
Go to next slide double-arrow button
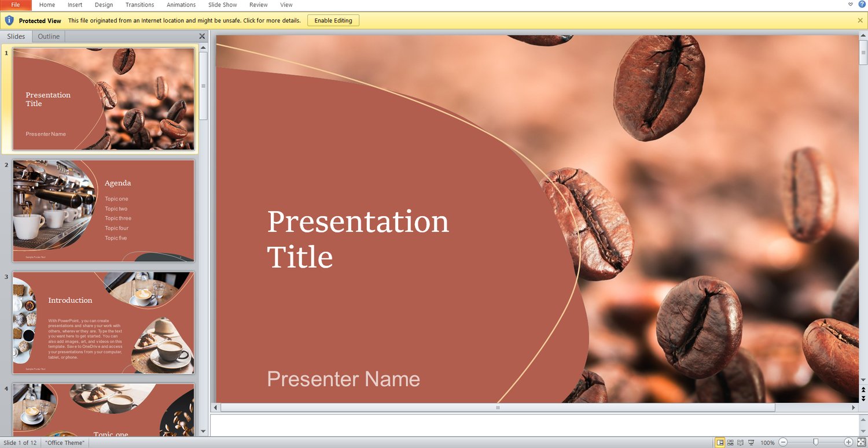(863, 399)
